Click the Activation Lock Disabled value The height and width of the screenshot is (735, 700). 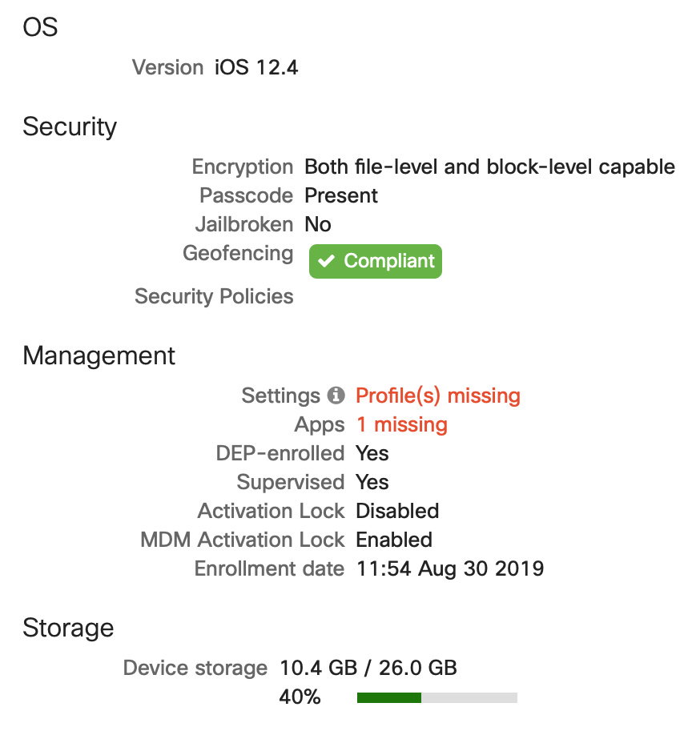[x=397, y=511]
